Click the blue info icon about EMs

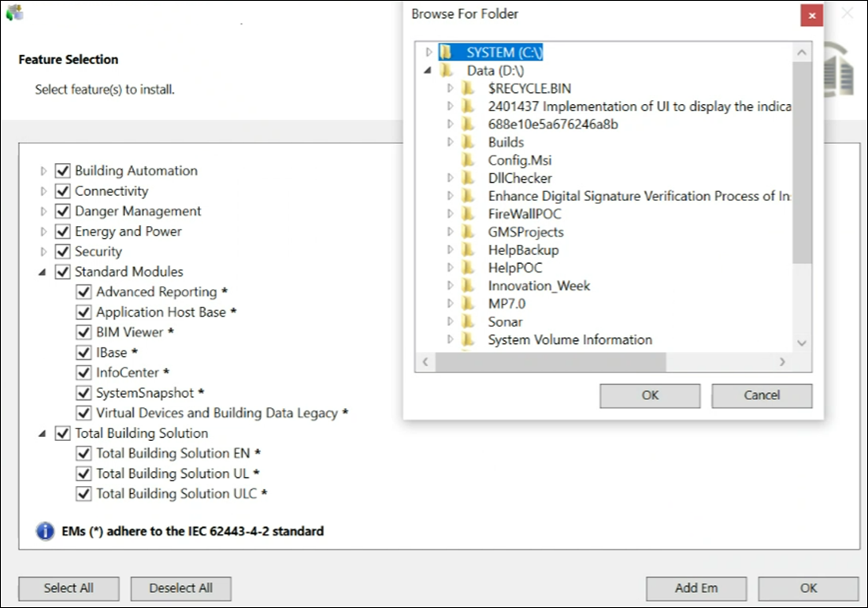point(46,531)
